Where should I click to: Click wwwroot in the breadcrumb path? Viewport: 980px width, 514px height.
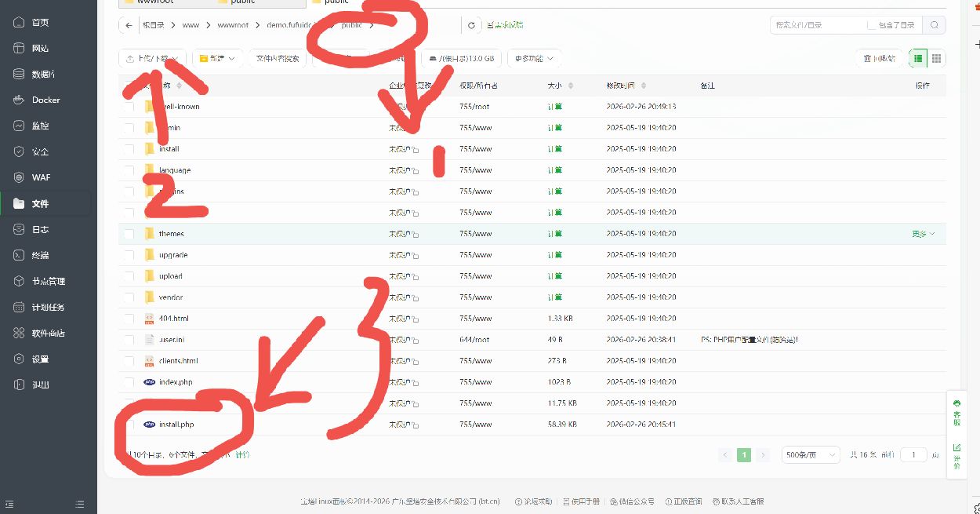(233, 25)
